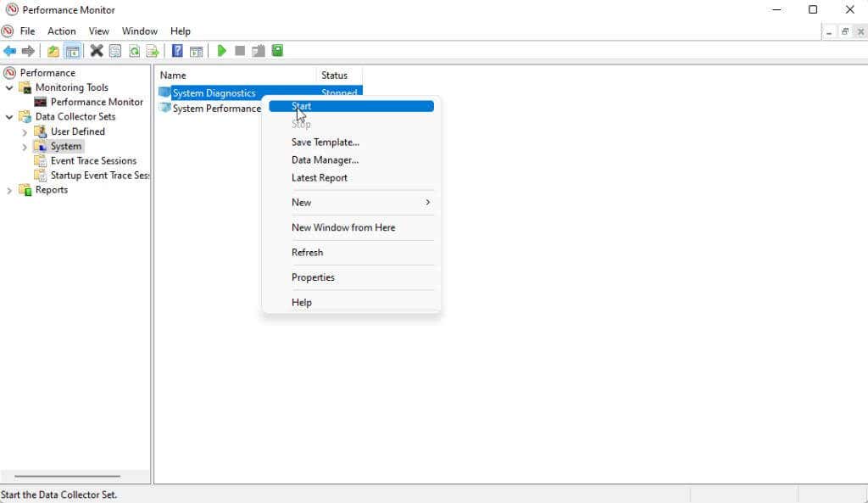Click the Delete X toolbar icon

point(97,51)
